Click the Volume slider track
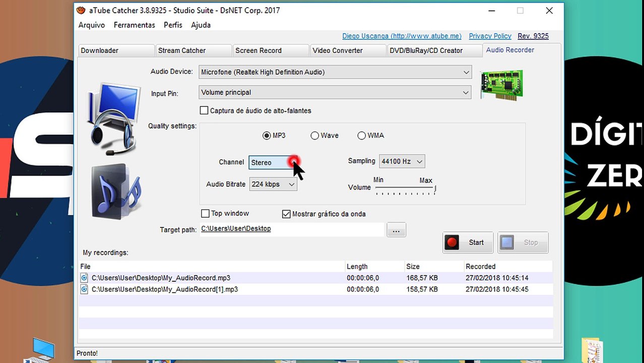This screenshot has height=363, width=644. [405, 189]
